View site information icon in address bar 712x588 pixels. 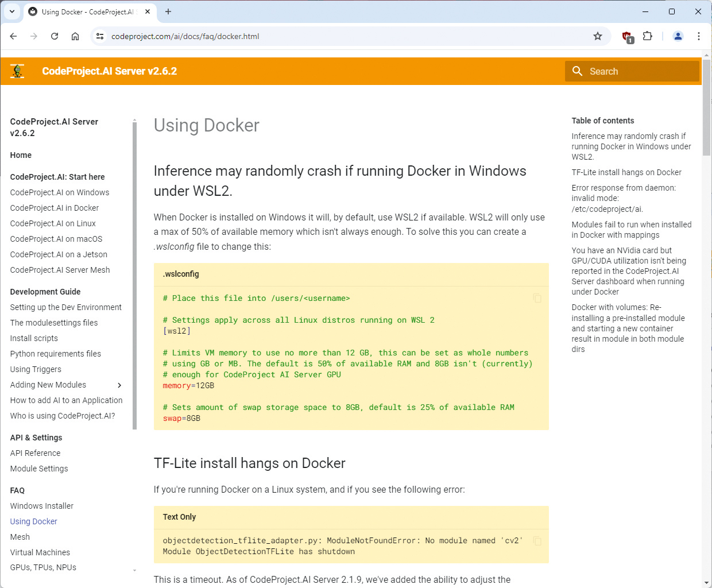pyautogui.click(x=100, y=36)
